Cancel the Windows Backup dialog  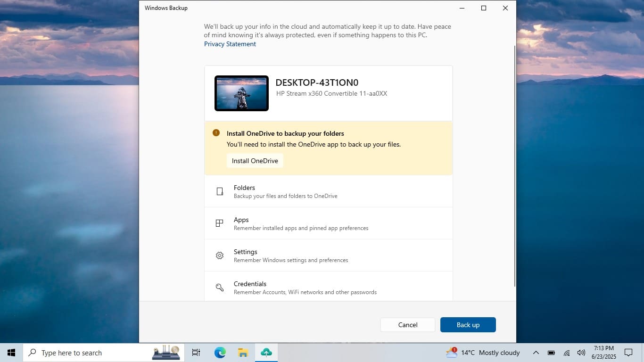click(408, 325)
